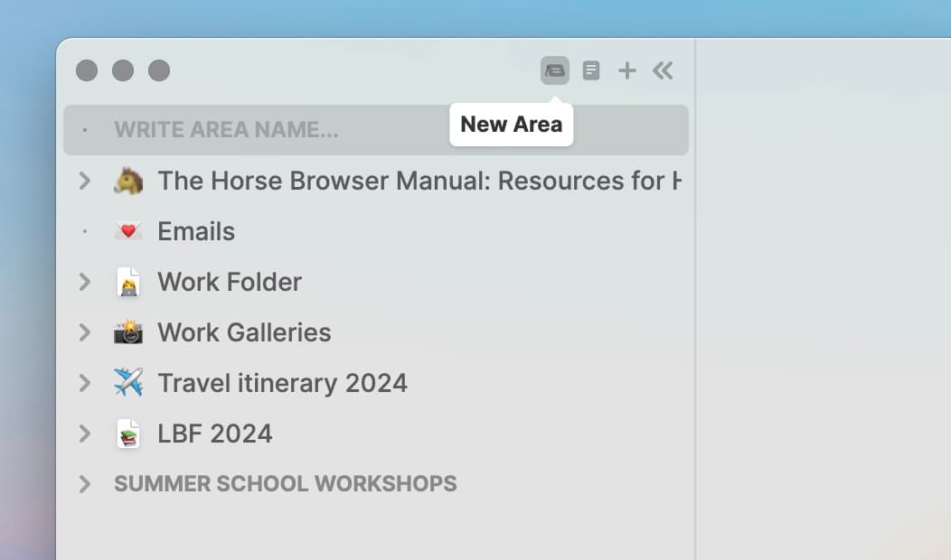Click the plus icon in the toolbar

626,70
